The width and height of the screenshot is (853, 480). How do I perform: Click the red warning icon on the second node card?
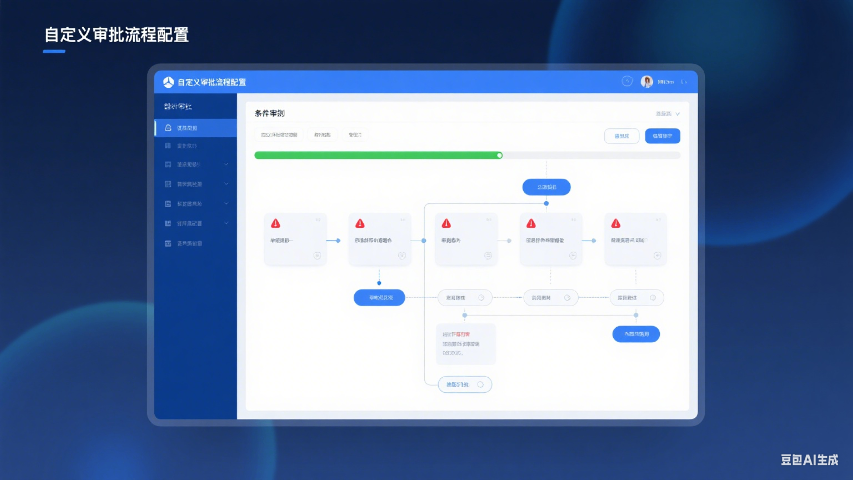pyautogui.click(x=360, y=223)
